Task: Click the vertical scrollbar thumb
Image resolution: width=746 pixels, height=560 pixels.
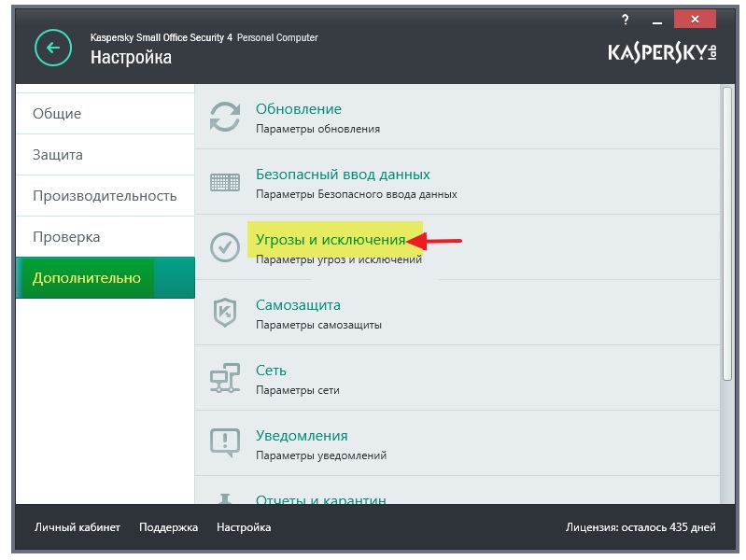Action: coord(726,233)
